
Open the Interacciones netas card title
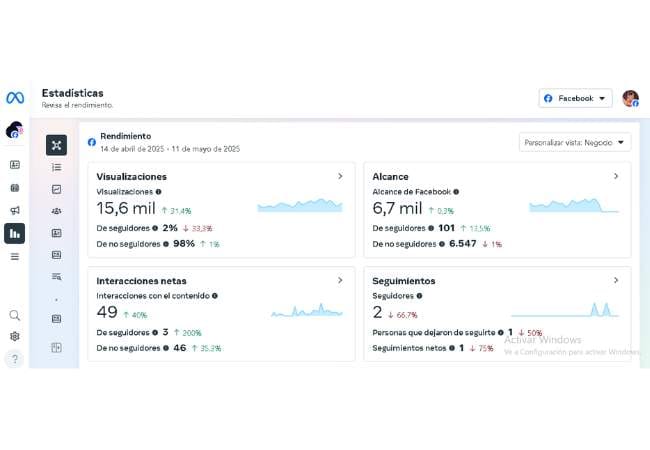click(141, 281)
